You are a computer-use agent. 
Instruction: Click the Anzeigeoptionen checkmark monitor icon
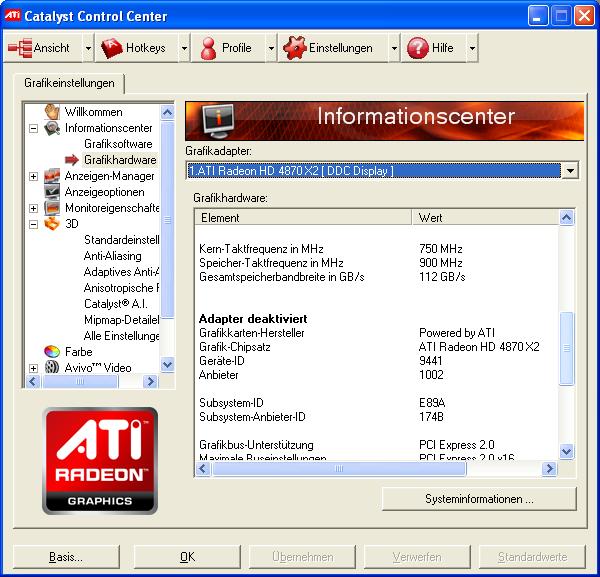(x=52, y=192)
